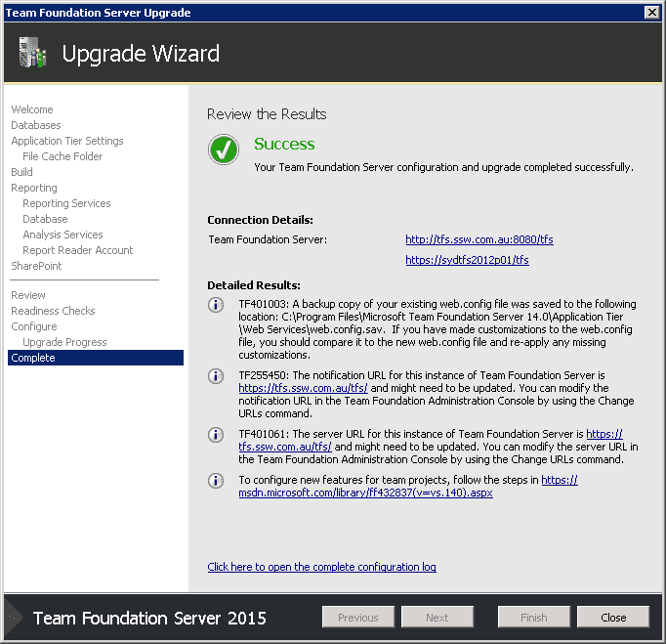This screenshot has height=644, width=666.
Task: Choose Reporting Services in the sidebar
Action: (x=66, y=203)
